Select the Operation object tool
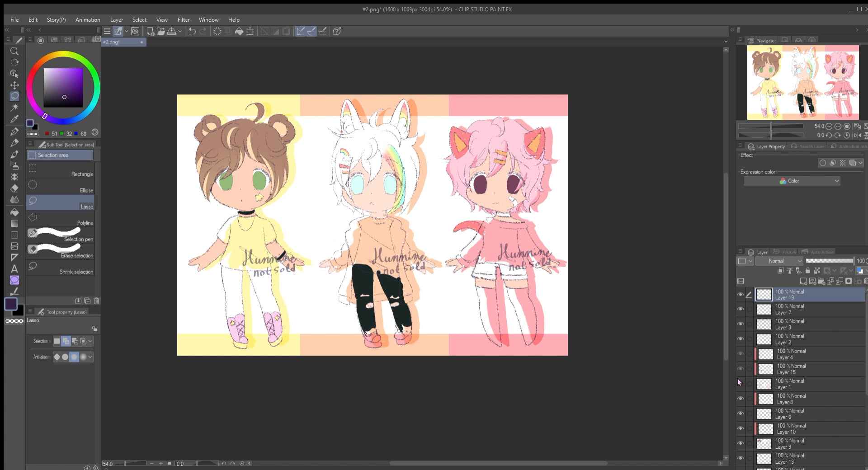The width and height of the screenshot is (868, 470). click(x=14, y=74)
